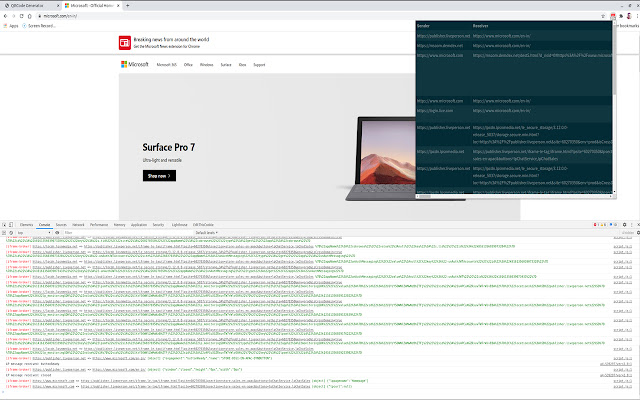The width and height of the screenshot is (640, 400).
Task: Open the top context dropdown in console
Action: click(x=34, y=233)
